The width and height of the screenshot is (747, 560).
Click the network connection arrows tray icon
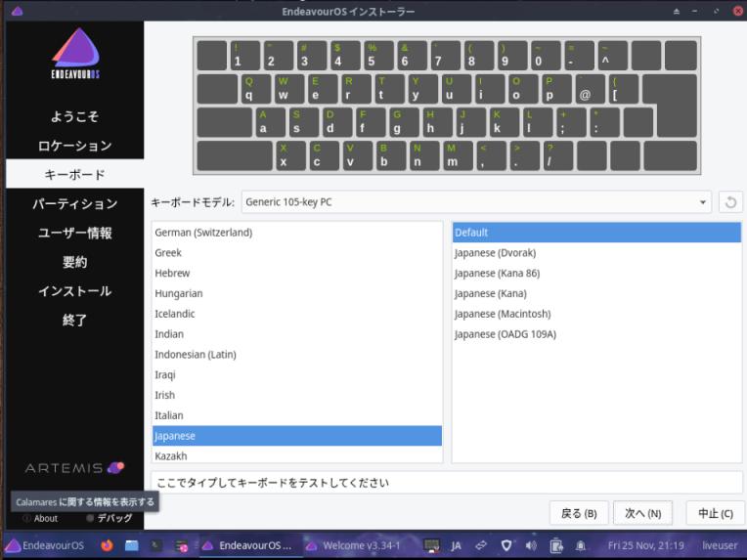[x=481, y=545]
